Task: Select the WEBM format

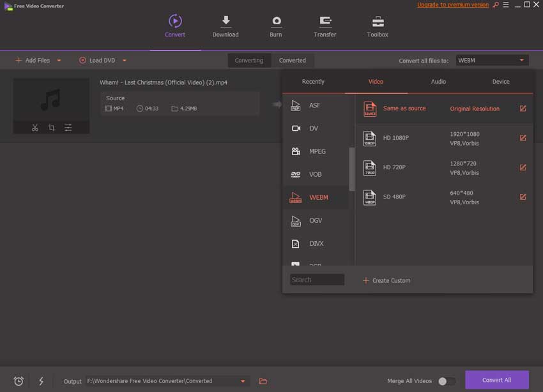Action: pyautogui.click(x=316, y=197)
